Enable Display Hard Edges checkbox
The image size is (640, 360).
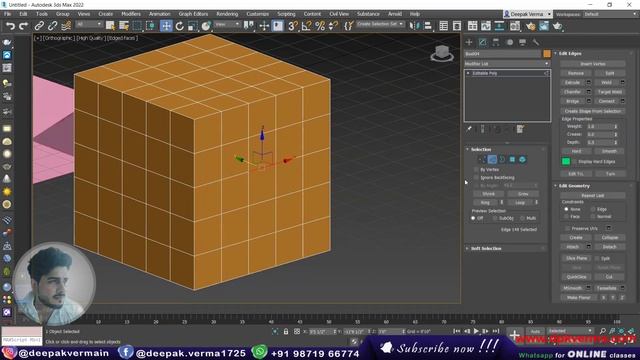(x=575, y=162)
